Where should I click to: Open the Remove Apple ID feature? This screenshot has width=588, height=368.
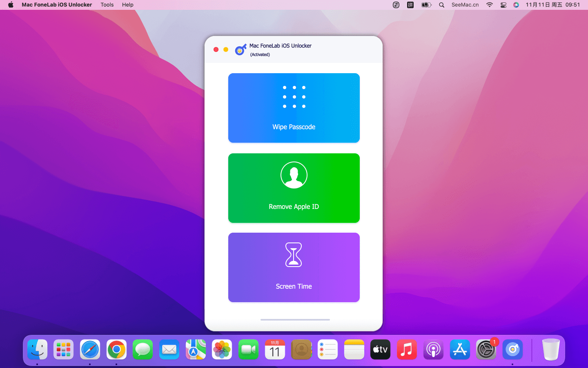[294, 188]
